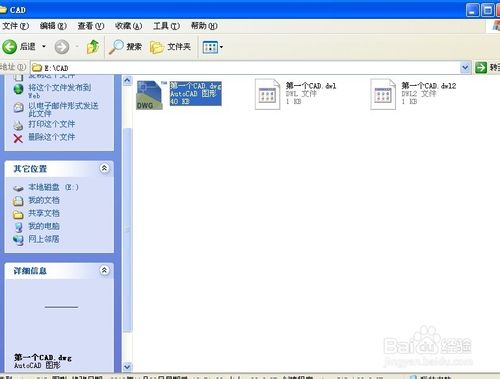Screen dimensions: 500x379
Task: Send this file by e-mail link
Action: point(63,109)
